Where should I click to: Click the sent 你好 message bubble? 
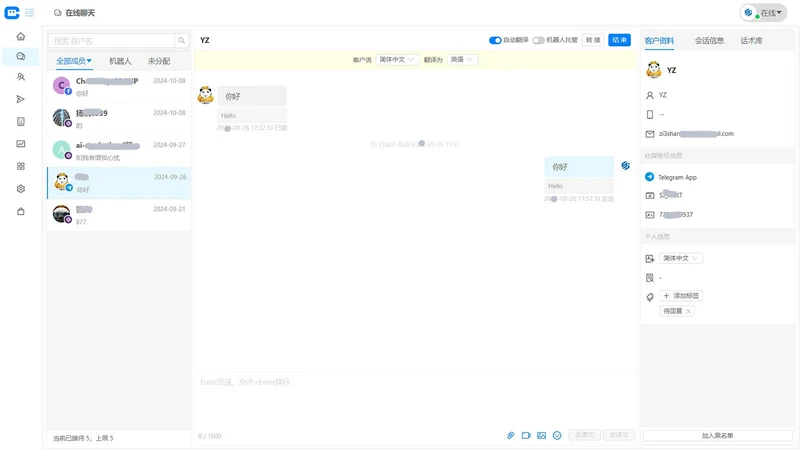click(579, 167)
